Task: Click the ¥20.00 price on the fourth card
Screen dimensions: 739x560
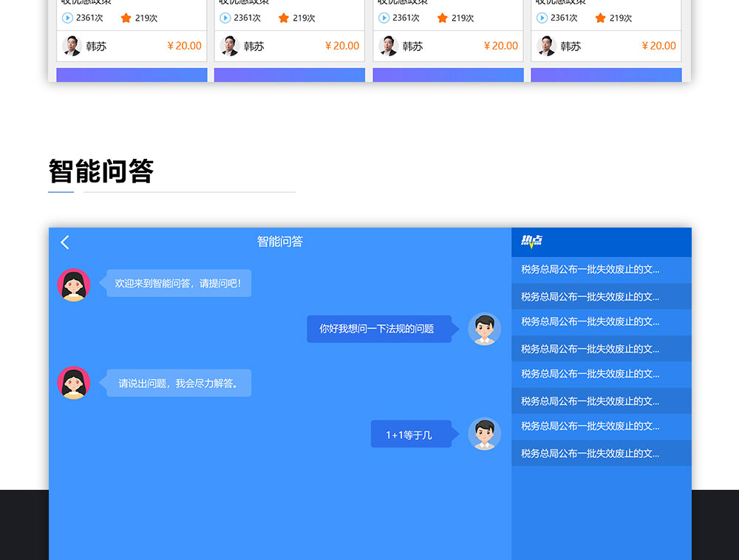Action: (658, 46)
